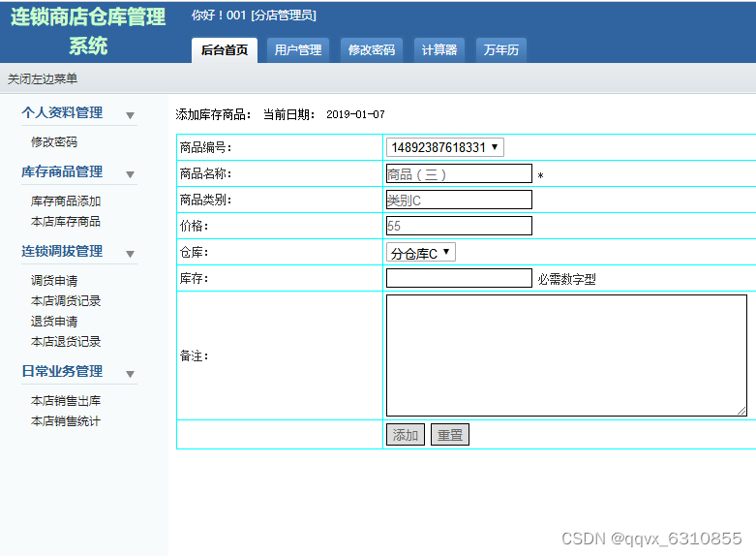Open the 用户管理 tab
This screenshot has height=556, width=756.
pyautogui.click(x=298, y=50)
